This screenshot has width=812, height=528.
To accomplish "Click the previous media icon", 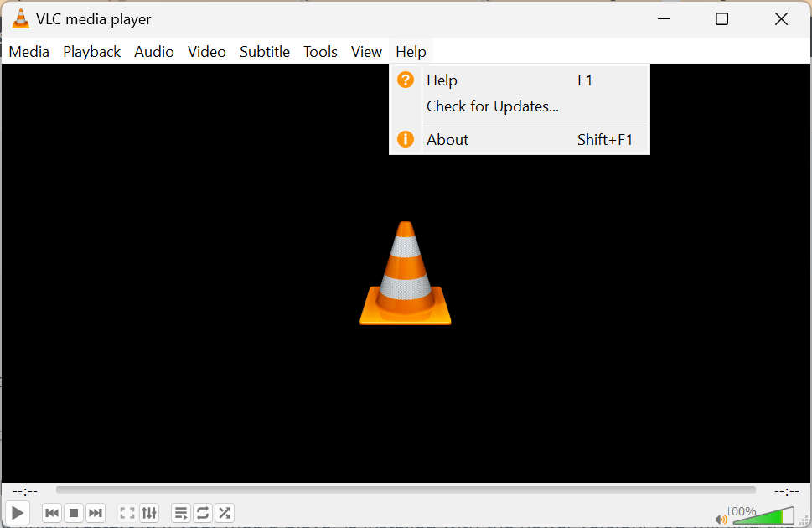I will point(51,512).
